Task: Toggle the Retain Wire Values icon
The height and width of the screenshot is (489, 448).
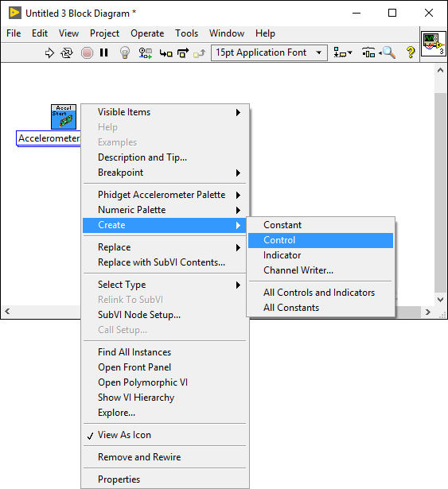Action: (145, 53)
